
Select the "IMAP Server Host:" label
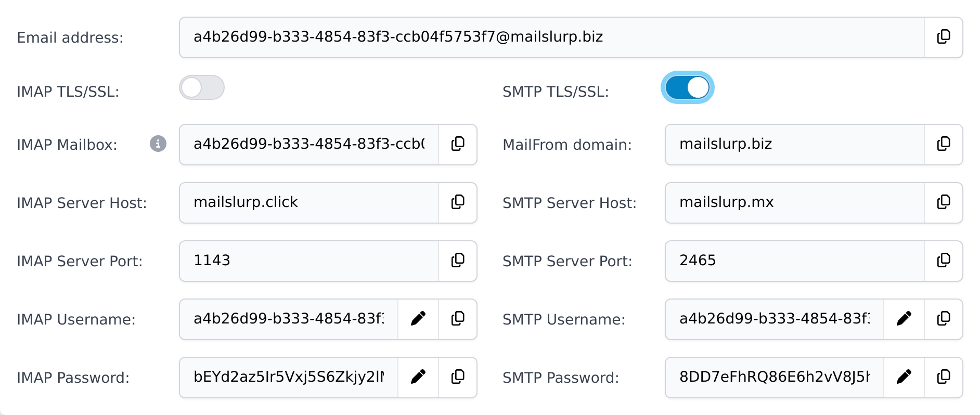[x=82, y=203]
